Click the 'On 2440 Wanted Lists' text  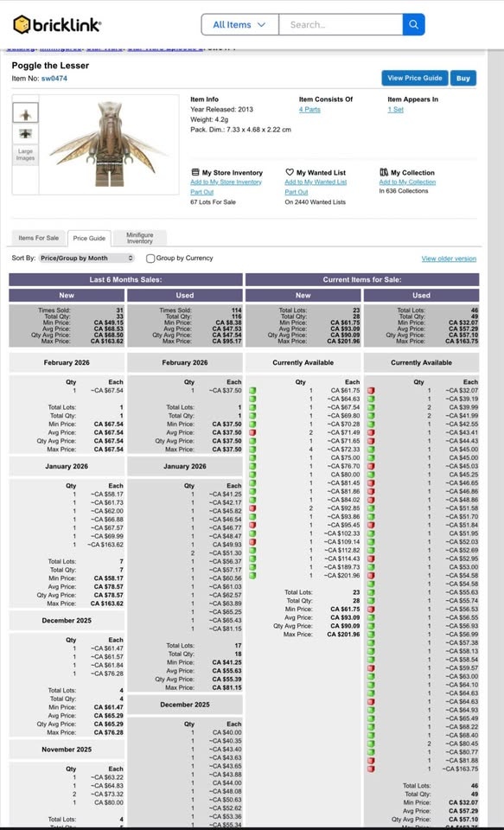point(315,202)
